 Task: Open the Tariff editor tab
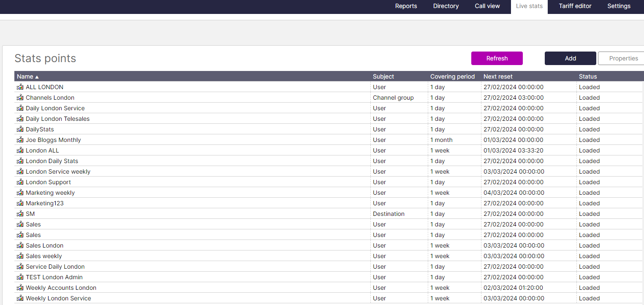[x=575, y=6]
